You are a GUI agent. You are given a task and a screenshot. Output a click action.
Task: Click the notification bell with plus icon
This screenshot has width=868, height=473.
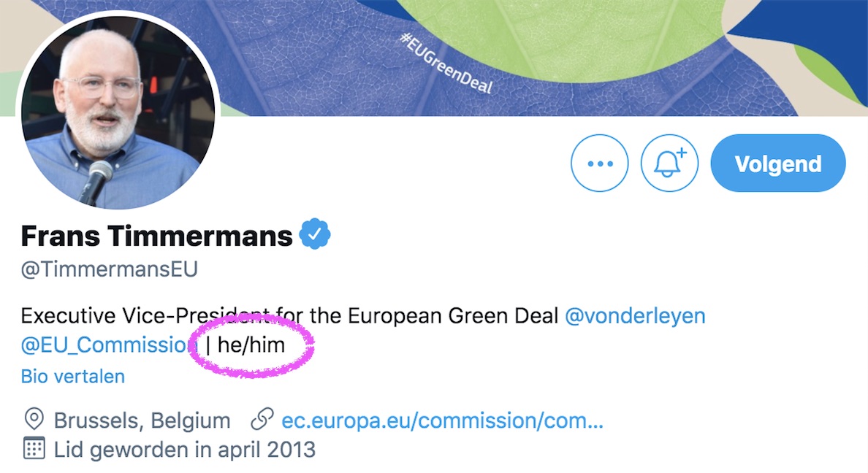point(669,164)
